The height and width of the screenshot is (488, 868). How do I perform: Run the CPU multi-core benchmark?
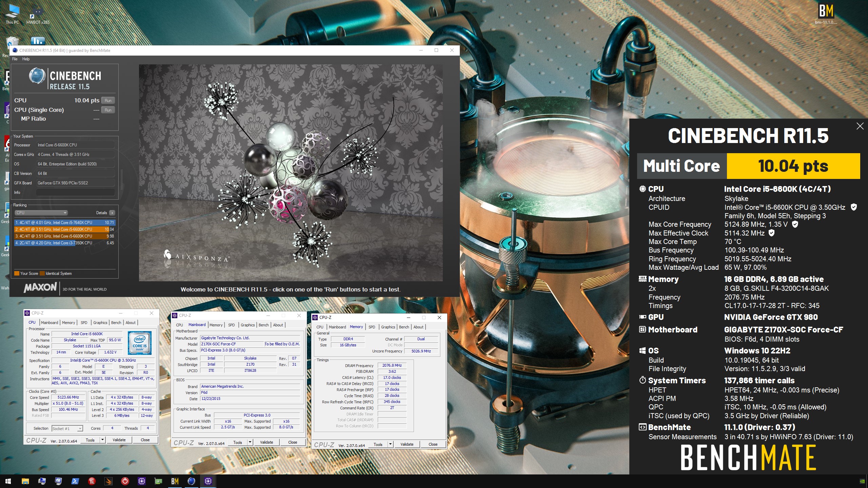click(x=108, y=101)
